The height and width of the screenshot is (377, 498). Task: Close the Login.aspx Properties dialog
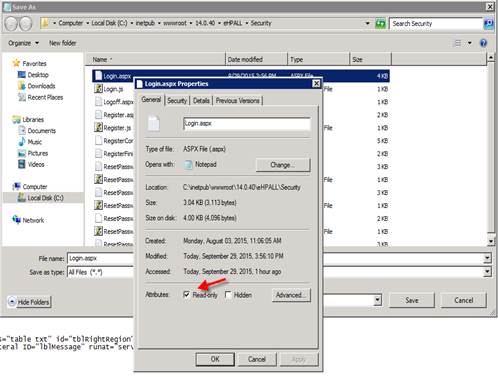click(x=316, y=84)
